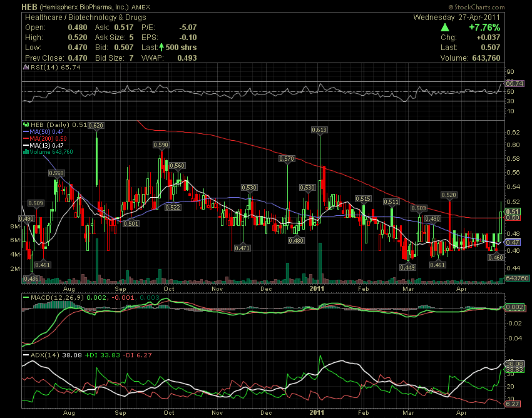Click the Bid Size value 7
The width and height of the screenshot is (532, 418).
click(131, 58)
